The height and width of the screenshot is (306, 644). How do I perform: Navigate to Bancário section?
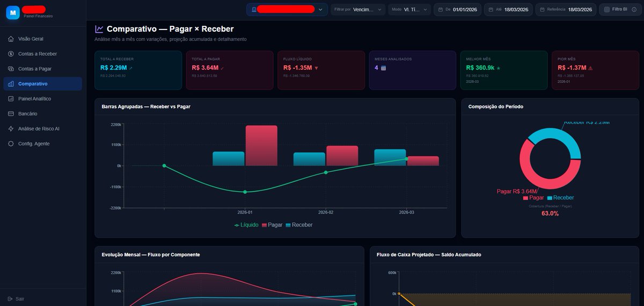click(x=43, y=114)
